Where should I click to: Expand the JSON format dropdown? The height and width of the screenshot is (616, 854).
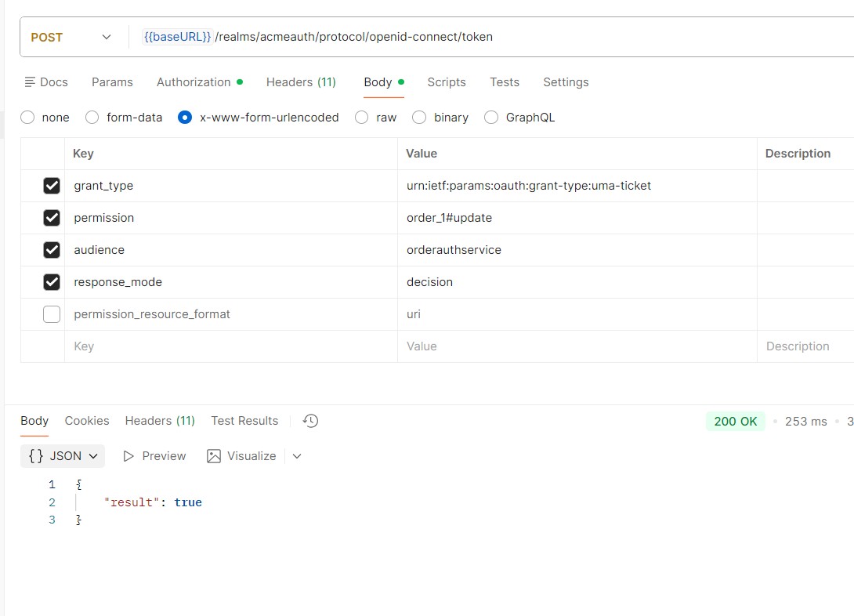[63, 456]
